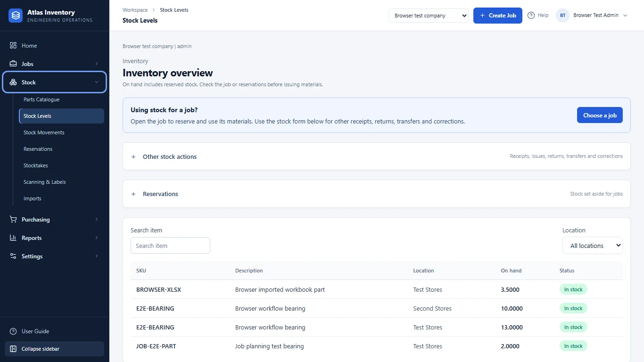Viewport: 644px width, 362px height.
Task: Click the BROWSER-XLSX SKU cell
Action: [x=158, y=290]
